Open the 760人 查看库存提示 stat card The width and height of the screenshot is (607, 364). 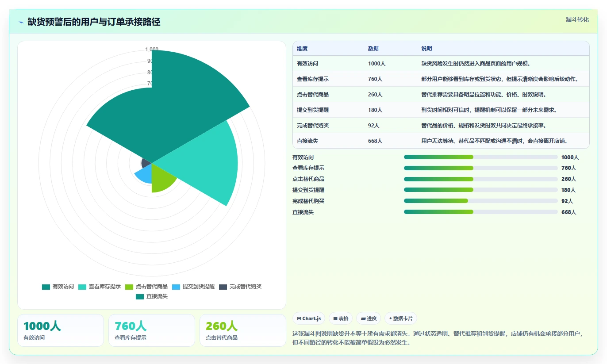[152, 330]
